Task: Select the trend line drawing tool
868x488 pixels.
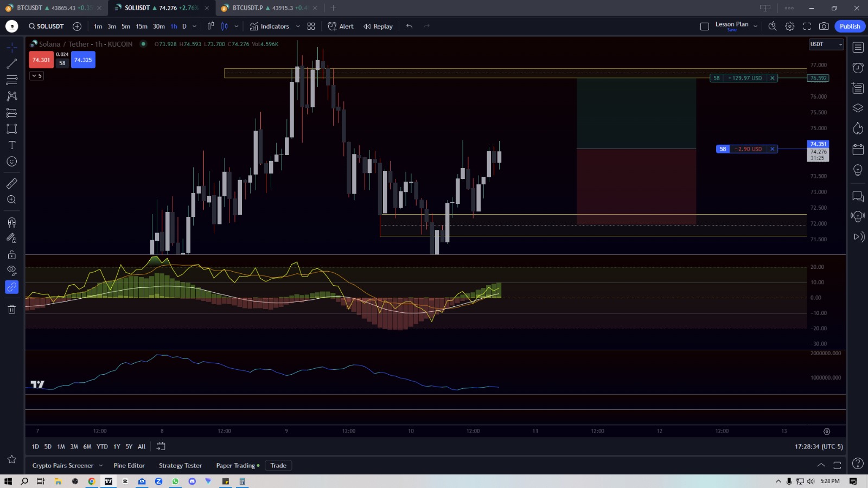Action: (x=11, y=64)
